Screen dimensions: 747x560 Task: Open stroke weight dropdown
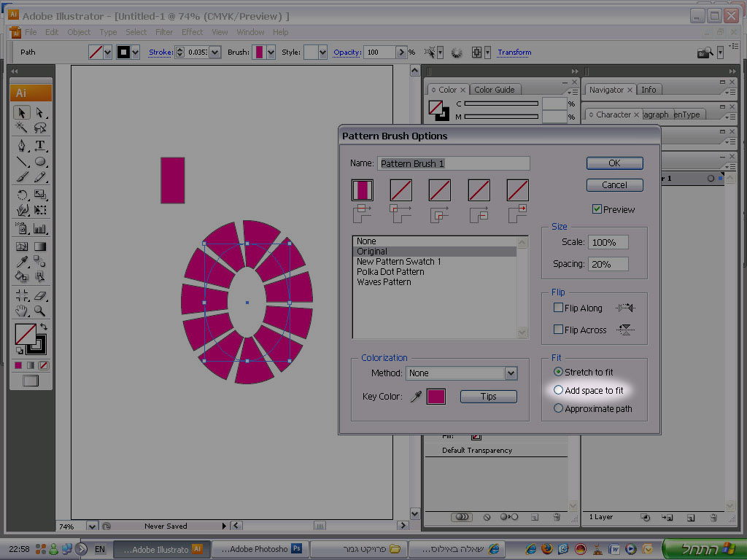point(215,52)
